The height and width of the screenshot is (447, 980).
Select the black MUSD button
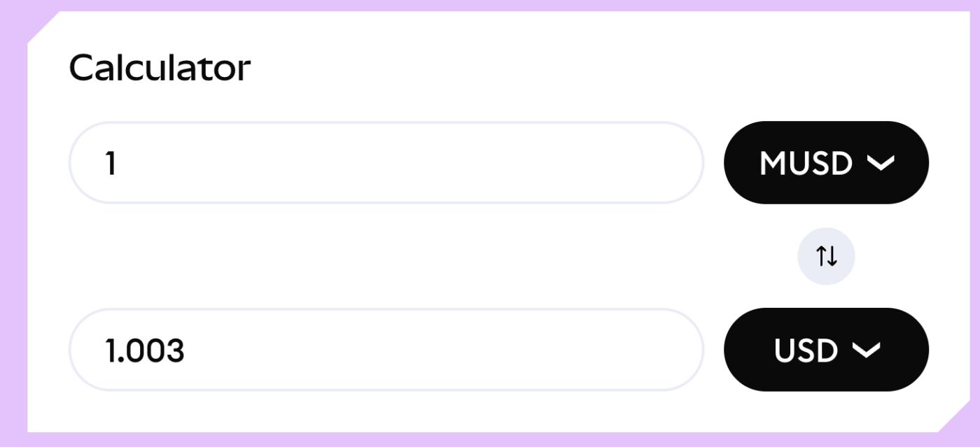[826, 162]
